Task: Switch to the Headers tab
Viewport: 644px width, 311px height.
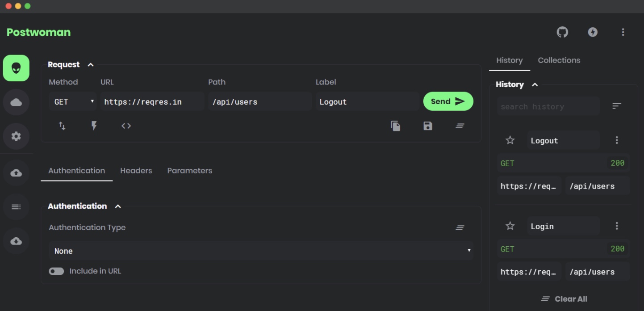Action: point(136,171)
